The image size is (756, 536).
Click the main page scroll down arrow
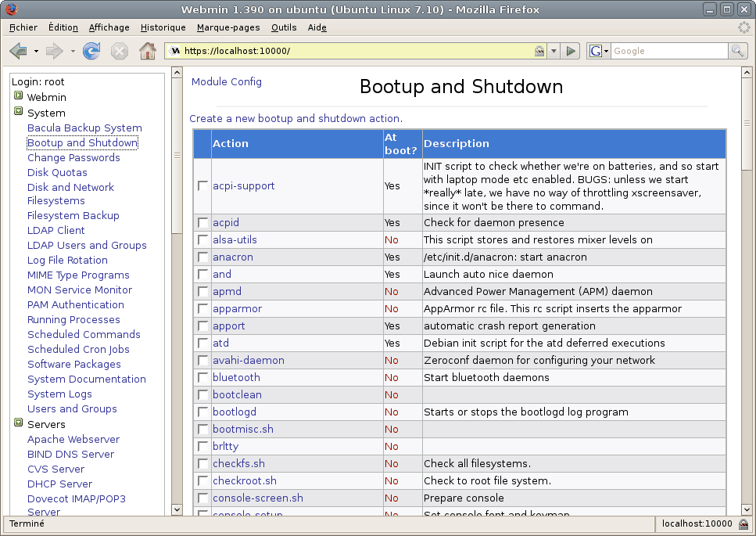pyautogui.click(x=747, y=509)
